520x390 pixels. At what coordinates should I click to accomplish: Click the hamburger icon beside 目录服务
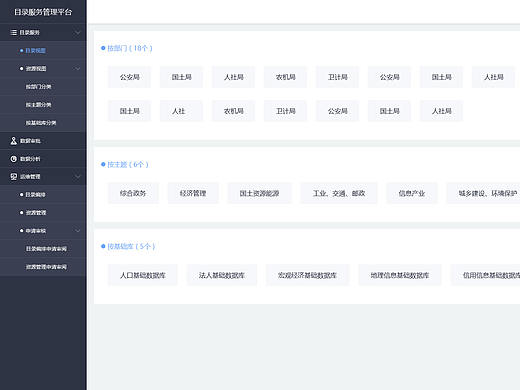click(x=14, y=32)
